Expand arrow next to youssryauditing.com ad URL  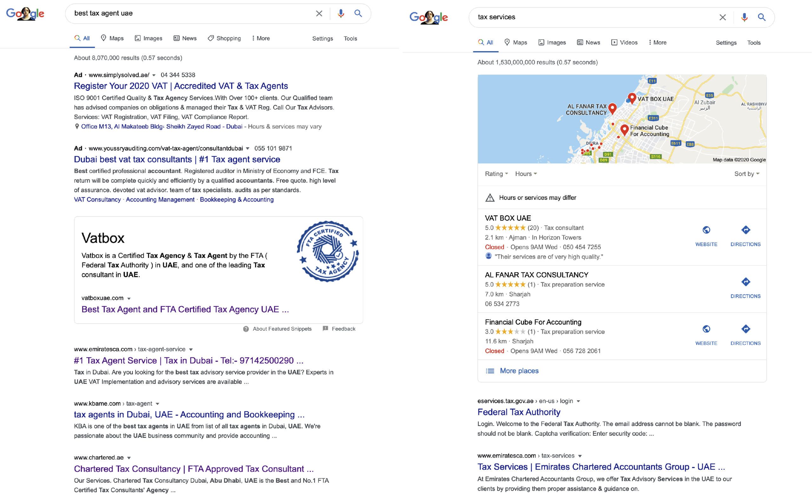[x=247, y=148]
